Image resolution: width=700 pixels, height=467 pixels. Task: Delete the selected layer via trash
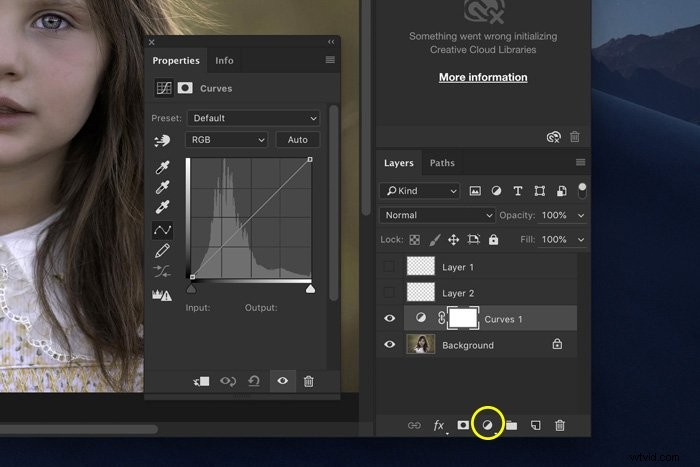[560, 425]
